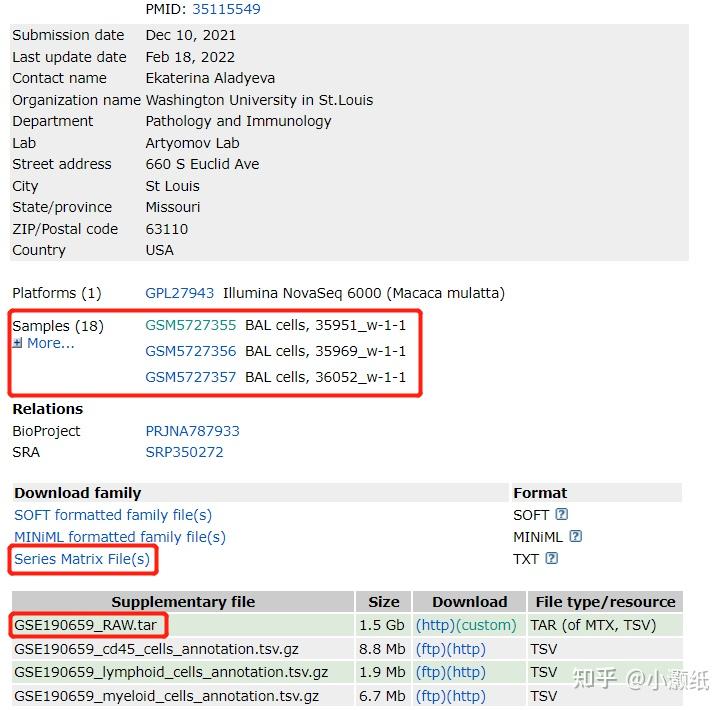The height and width of the screenshot is (710, 727).
Task: Open BioProject PRJNA787933
Action: click(192, 431)
